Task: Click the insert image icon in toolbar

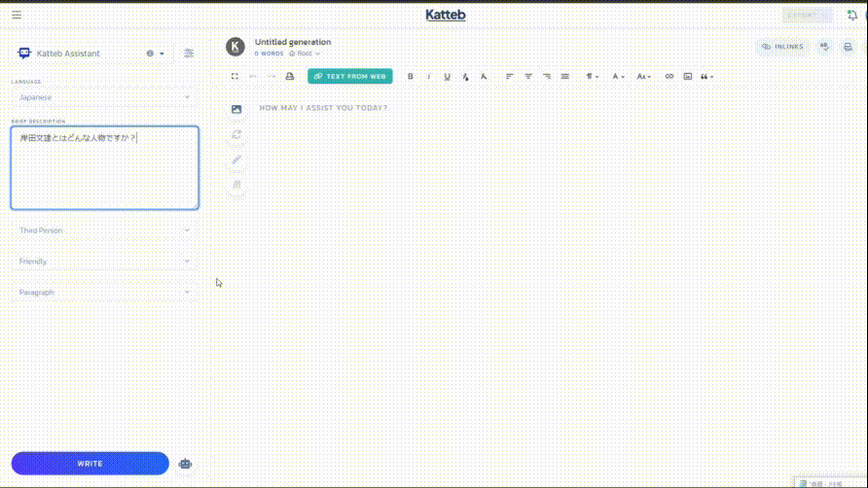Action: click(688, 77)
